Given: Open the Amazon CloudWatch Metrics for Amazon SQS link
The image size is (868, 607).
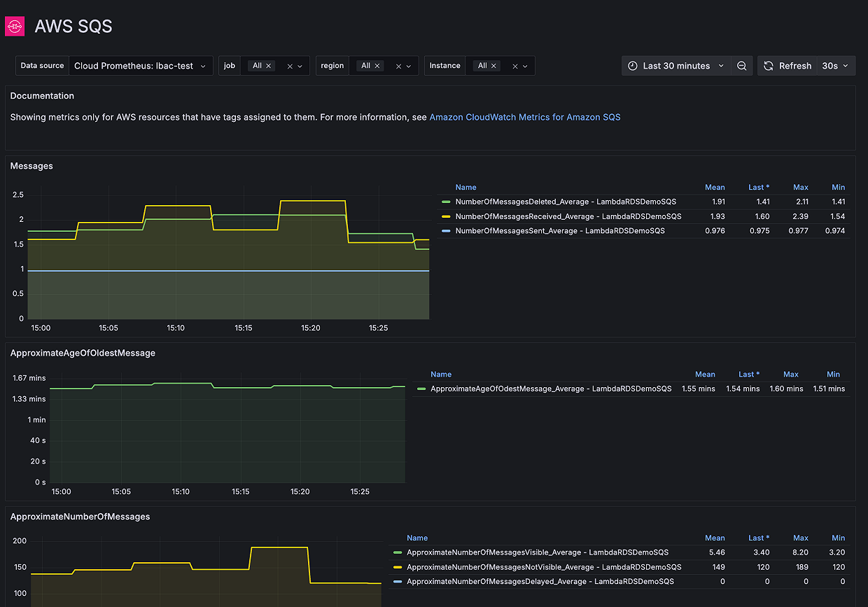Looking at the screenshot, I should click(x=525, y=117).
